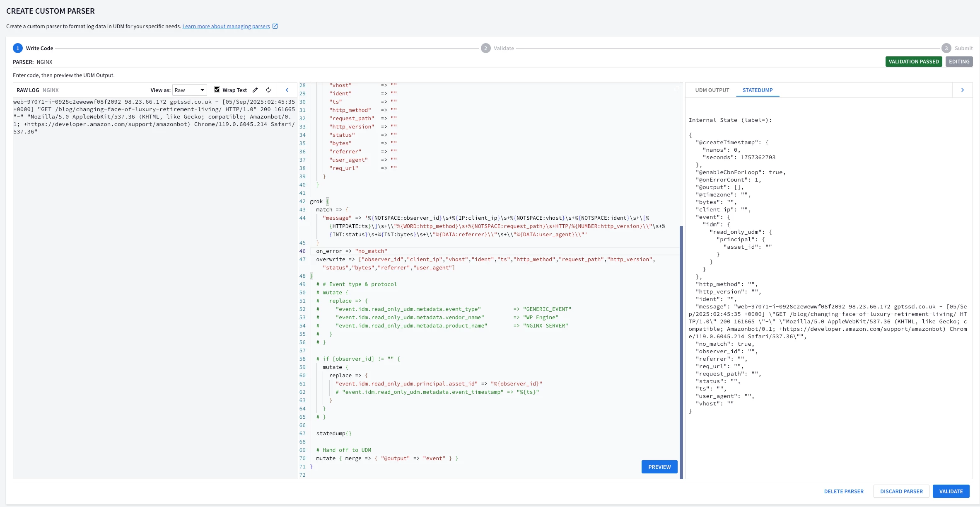Image resolution: width=980 pixels, height=507 pixels.
Task: Click line number 42 in gutter
Action: point(302,201)
